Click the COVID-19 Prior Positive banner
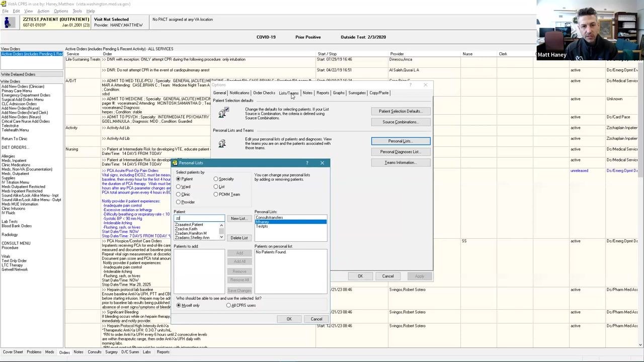 point(321,37)
